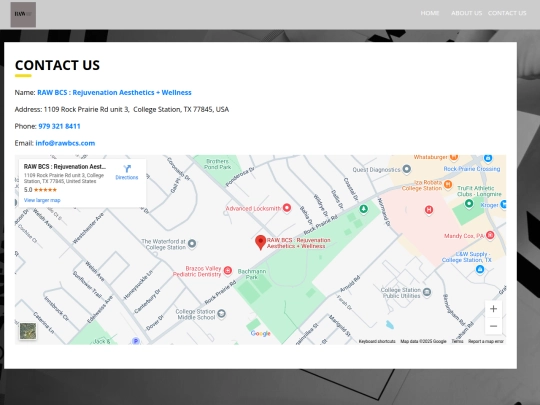Screen dimensions: 540x405
Task: Open map Terms link
Action: [457, 341]
